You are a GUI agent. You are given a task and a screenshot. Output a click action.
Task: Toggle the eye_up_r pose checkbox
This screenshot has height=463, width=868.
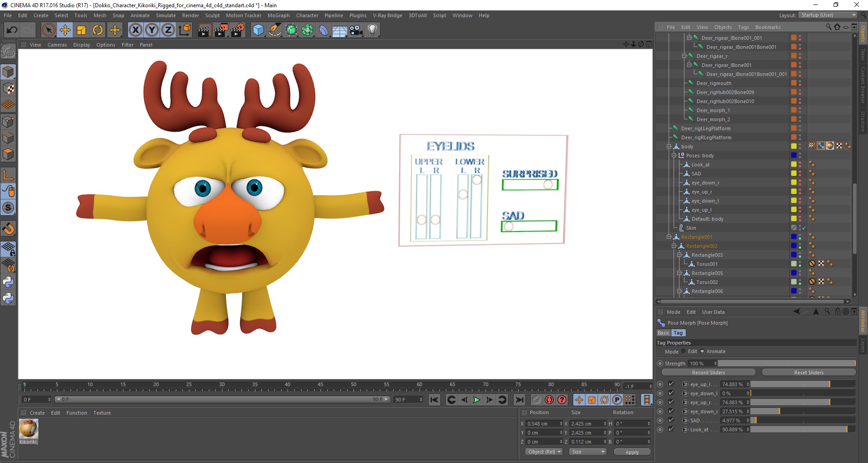coord(671,402)
